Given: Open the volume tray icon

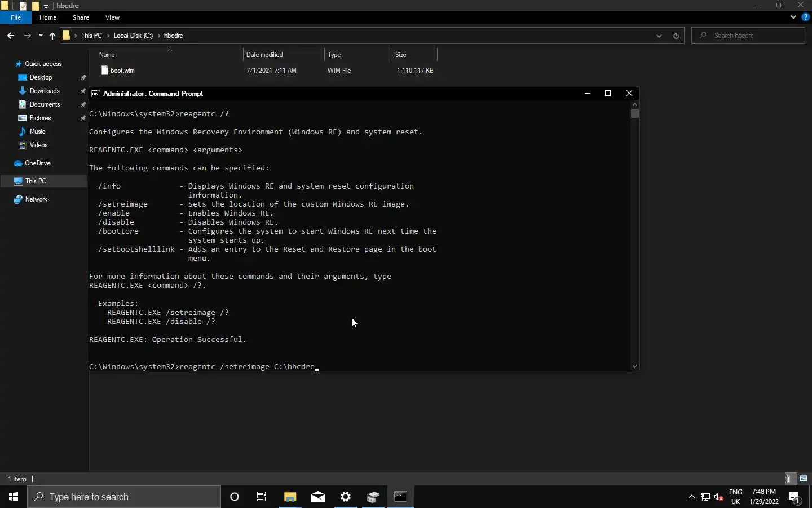Looking at the screenshot, I should click(x=719, y=497).
